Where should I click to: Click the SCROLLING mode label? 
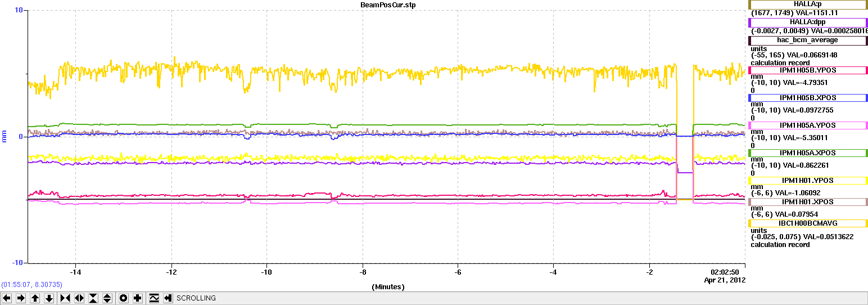pos(196,298)
